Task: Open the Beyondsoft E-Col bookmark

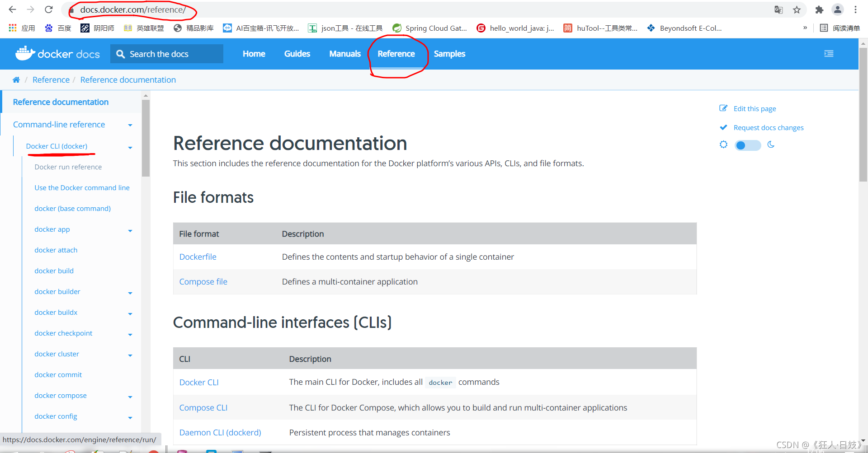Action: pyautogui.click(x=684, y=28)
